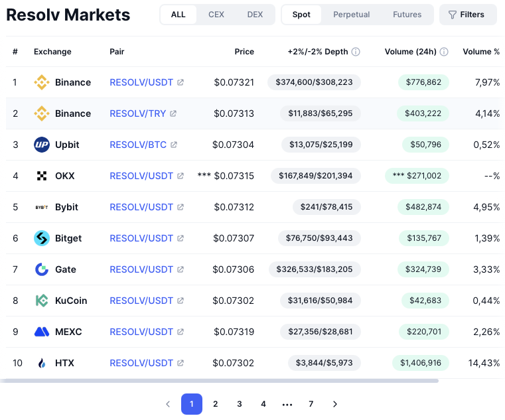Click the previous page left chevron
Screen dimensions: 505x420
tap(168, 404)
